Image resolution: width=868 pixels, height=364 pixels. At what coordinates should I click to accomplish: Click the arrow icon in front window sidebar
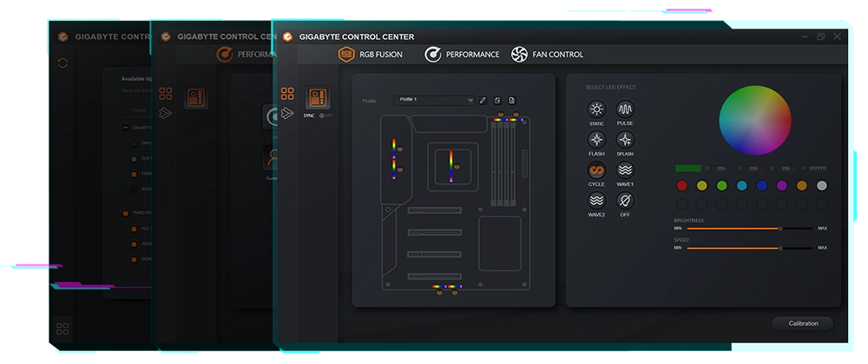pos(286,113)
